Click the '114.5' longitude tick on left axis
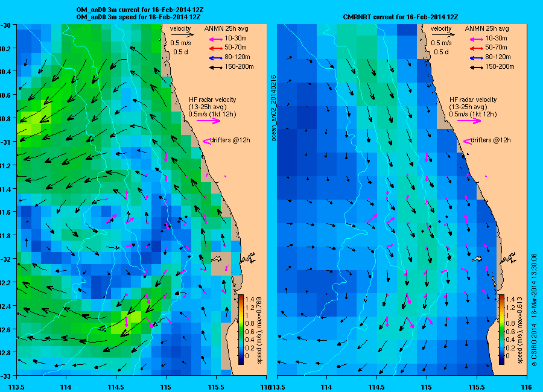The height and width of the screenshot is (392, 543). (116, 387)
